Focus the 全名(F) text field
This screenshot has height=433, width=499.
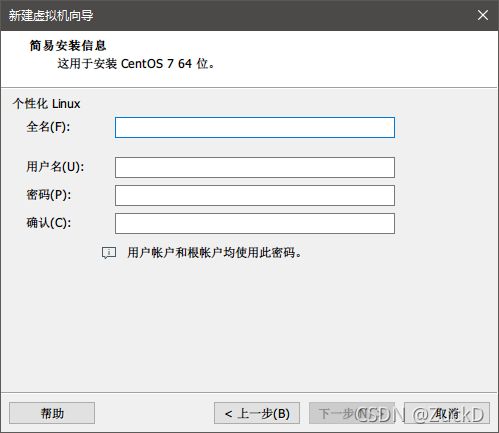pyautogui.click(x=255, y=127)
